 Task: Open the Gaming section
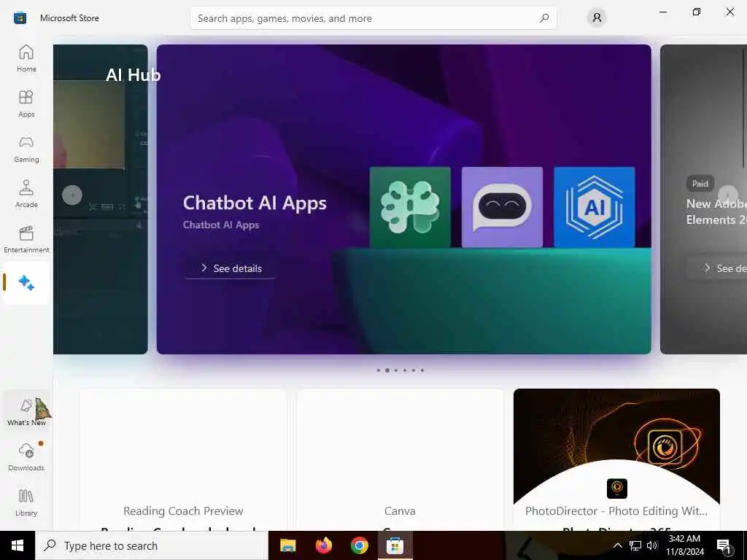[26, 149]
